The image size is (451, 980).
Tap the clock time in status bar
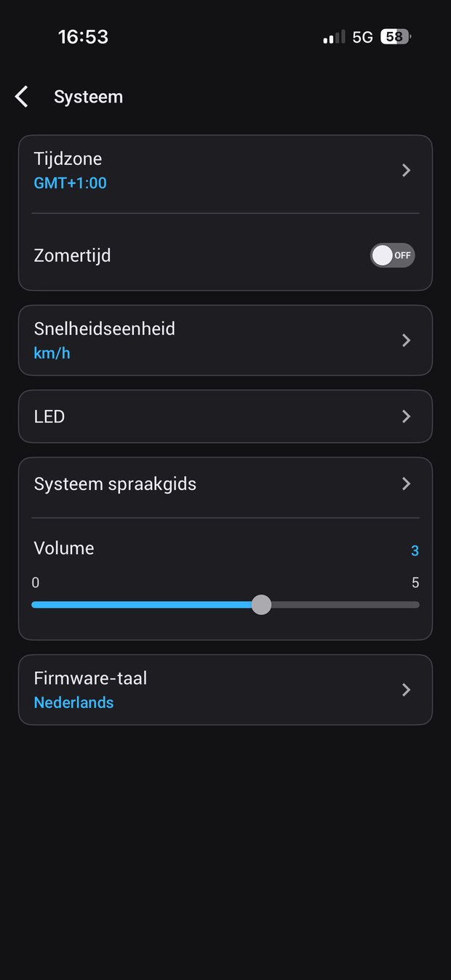click(x=83, y=37)
